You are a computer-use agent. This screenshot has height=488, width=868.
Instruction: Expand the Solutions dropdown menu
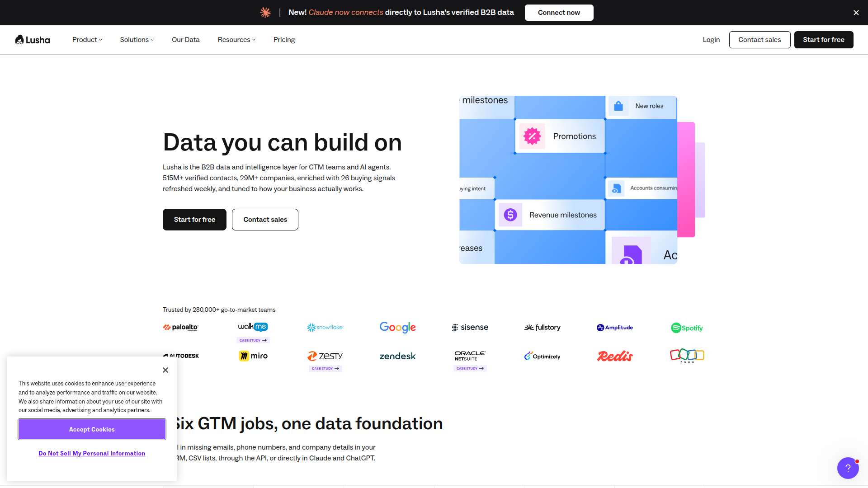pos(137,40)
